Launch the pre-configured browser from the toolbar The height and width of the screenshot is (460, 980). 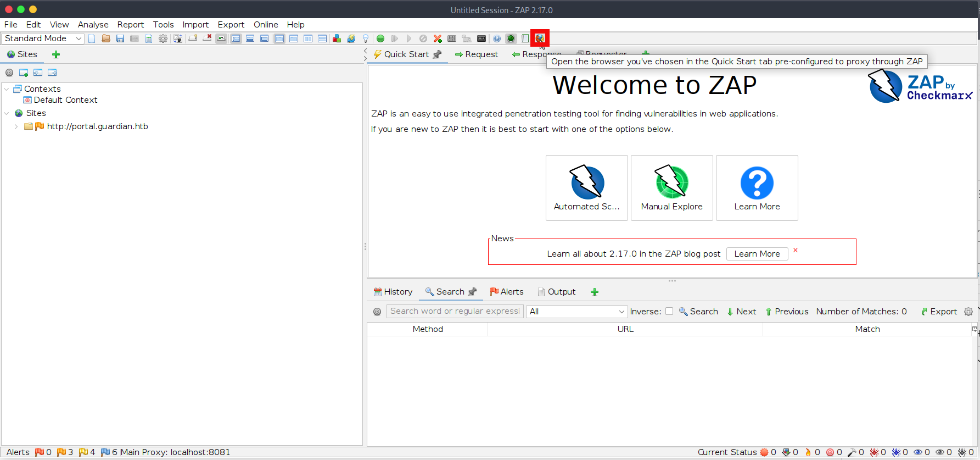[540, 38]
